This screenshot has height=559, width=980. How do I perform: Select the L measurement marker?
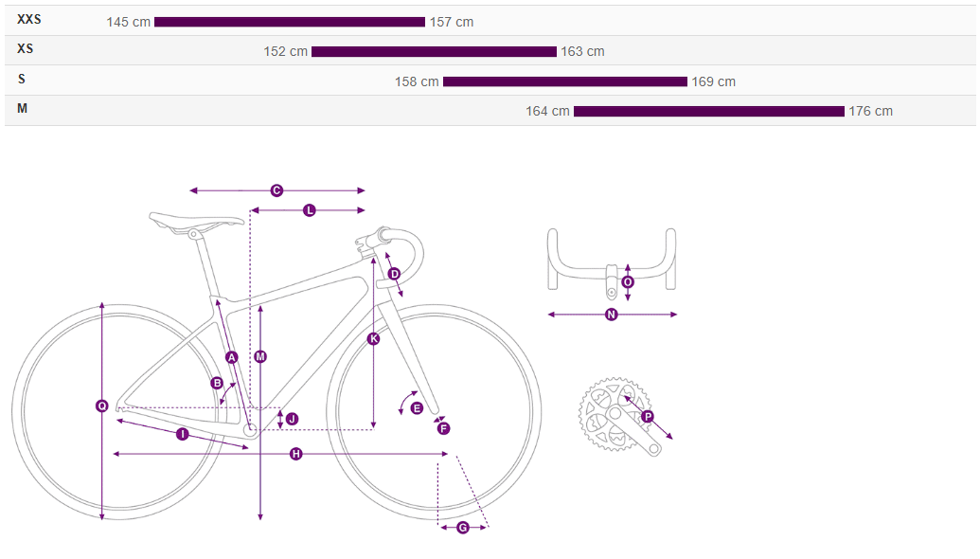point(309,210)
